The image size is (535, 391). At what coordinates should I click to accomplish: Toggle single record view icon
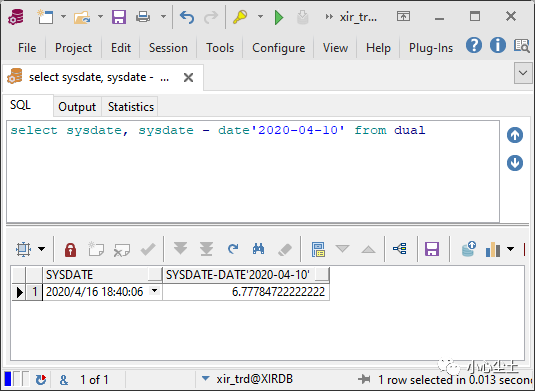point(318,249)
